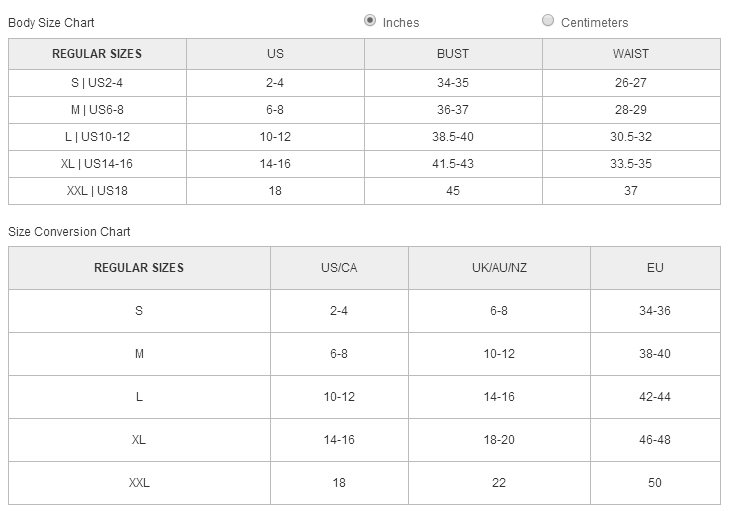Click the EU column header

click(655, 268)
